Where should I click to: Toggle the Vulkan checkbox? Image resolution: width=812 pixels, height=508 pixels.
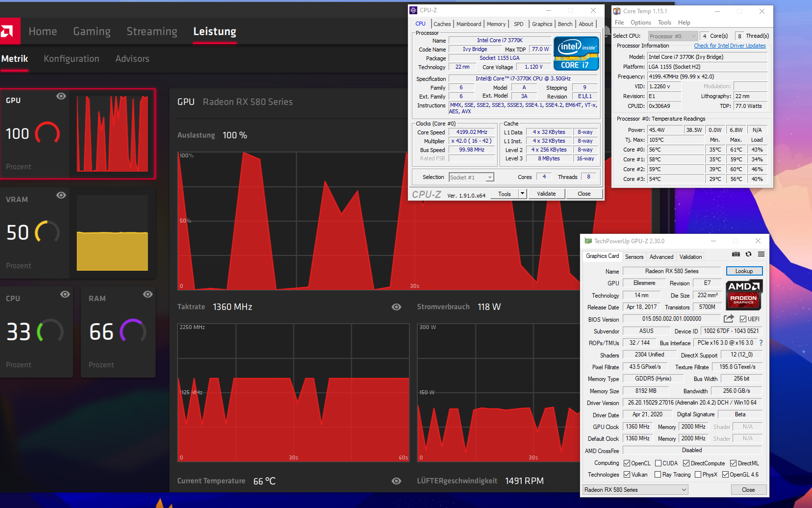pos(627,475)
